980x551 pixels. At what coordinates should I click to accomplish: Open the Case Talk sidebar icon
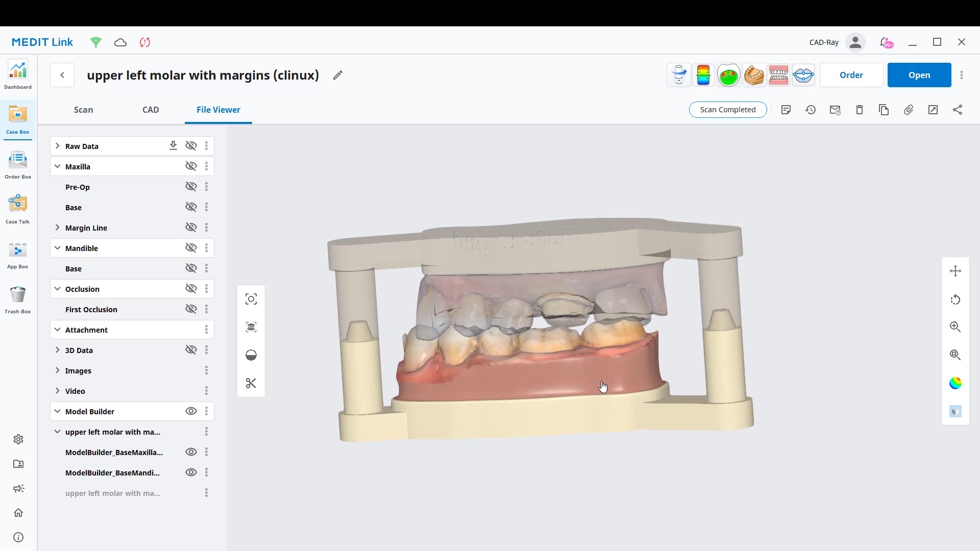pyautogui.click(x=18, y=210)
